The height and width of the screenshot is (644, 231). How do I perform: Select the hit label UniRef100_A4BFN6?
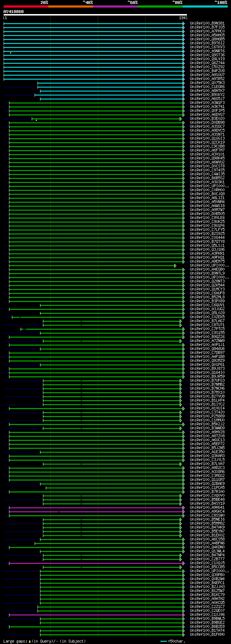[x=207, y=543]
